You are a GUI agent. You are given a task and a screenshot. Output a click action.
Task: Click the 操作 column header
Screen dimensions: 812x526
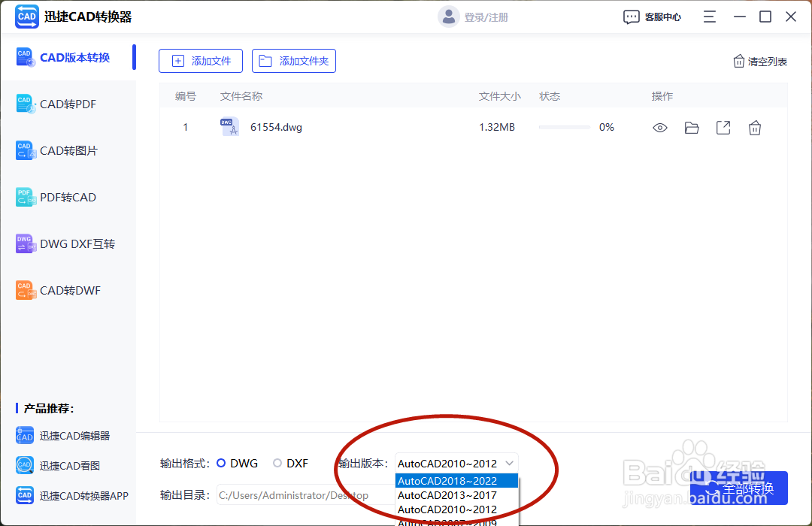tap(662, 96)
